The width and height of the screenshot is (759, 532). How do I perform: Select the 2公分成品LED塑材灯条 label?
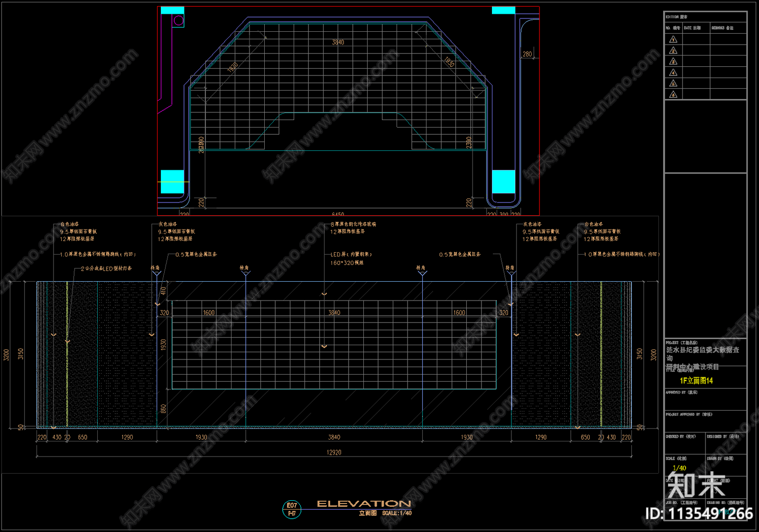pos(106,268)
